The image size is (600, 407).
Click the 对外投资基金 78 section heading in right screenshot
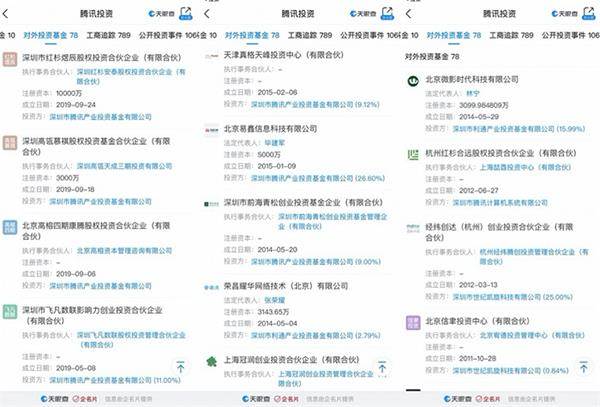tap(432, 57)
